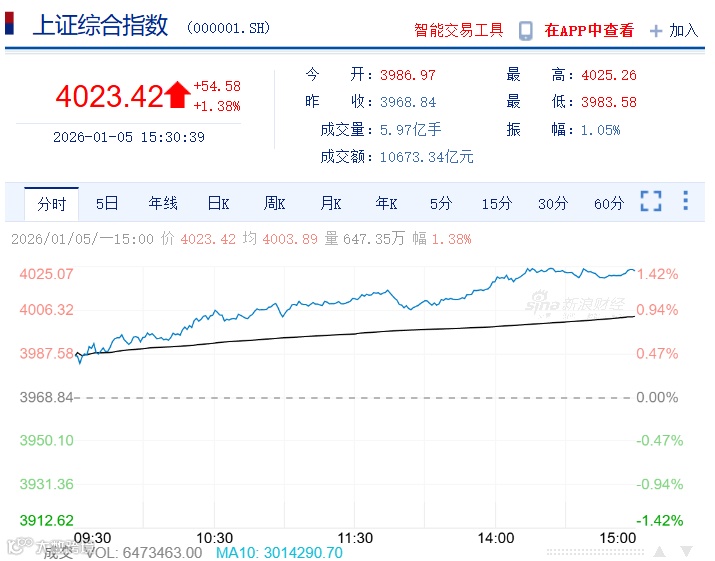
Task: Click the y-axis label 3931.36
Action: coord(46,484)
